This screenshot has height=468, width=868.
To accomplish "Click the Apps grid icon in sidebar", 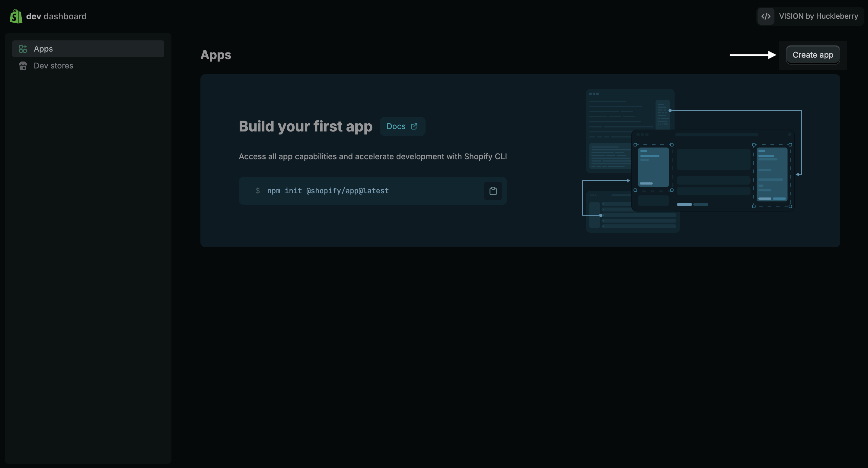I will pyautogui.click(x=23, y=49).
